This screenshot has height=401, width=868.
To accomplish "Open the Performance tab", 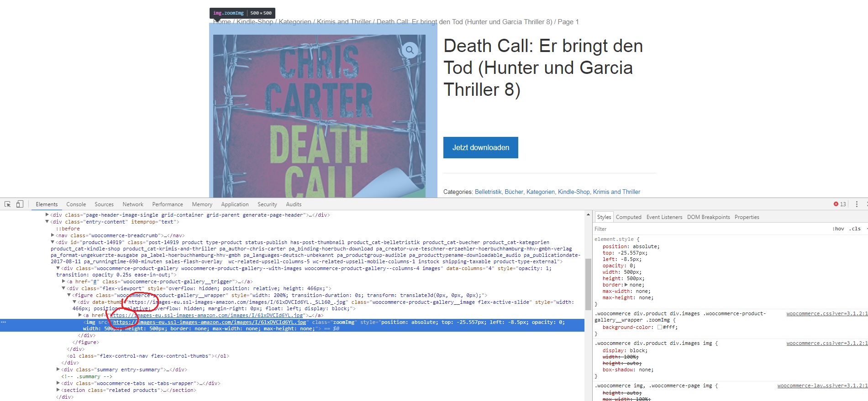I will (x=168, y=204).
